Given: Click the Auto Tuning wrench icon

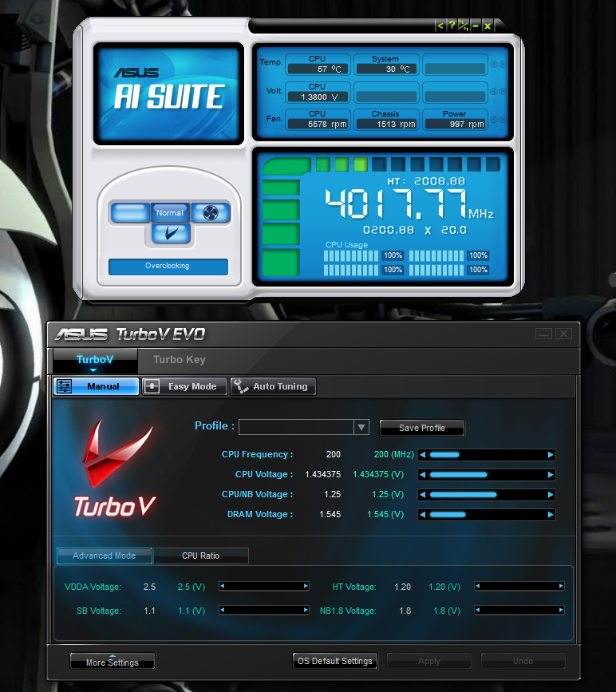Looking at the screenshot, I should click(241, 386).
